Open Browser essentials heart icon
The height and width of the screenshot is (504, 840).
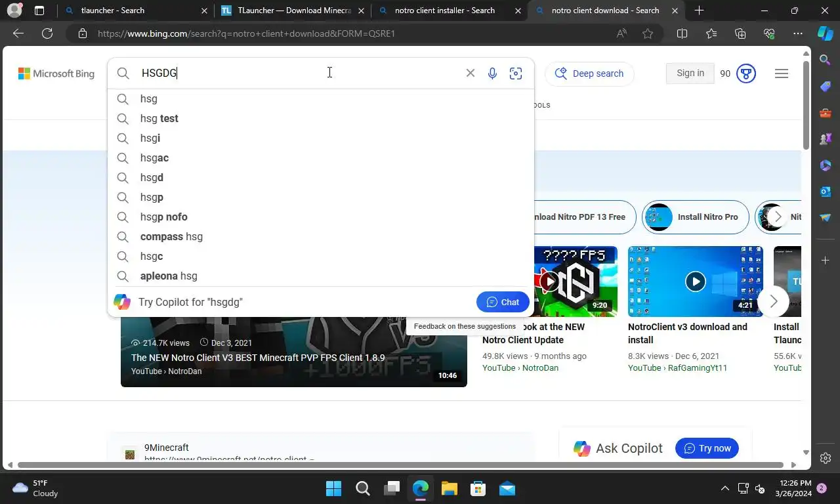coord(769,33)
